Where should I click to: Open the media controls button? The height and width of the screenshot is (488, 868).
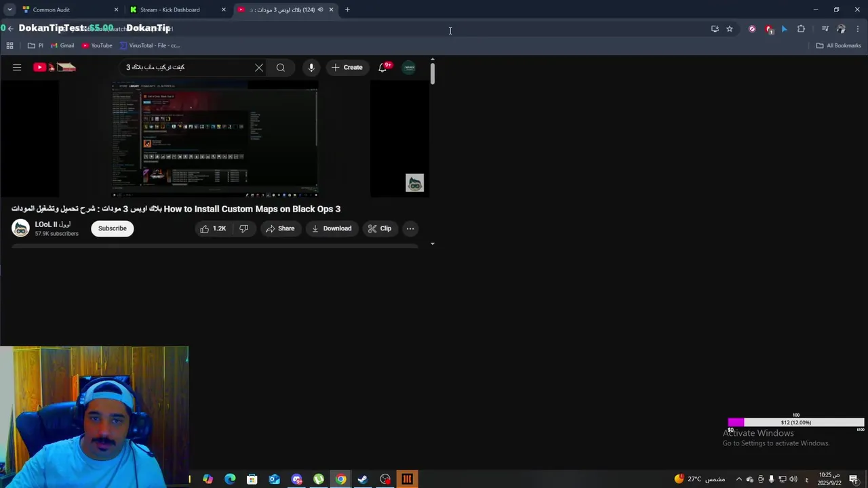click(825, 28)
